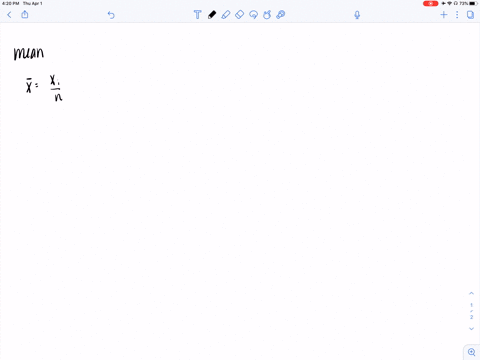Image resolution: width=480 pixels, height=360 pixels.
Task: Go to the next page with the down chevron
Action: (471, 329)
